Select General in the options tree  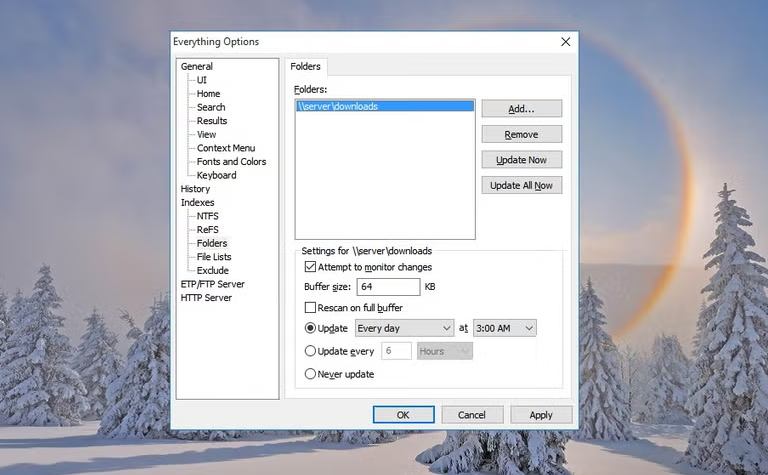click(196, 66)
